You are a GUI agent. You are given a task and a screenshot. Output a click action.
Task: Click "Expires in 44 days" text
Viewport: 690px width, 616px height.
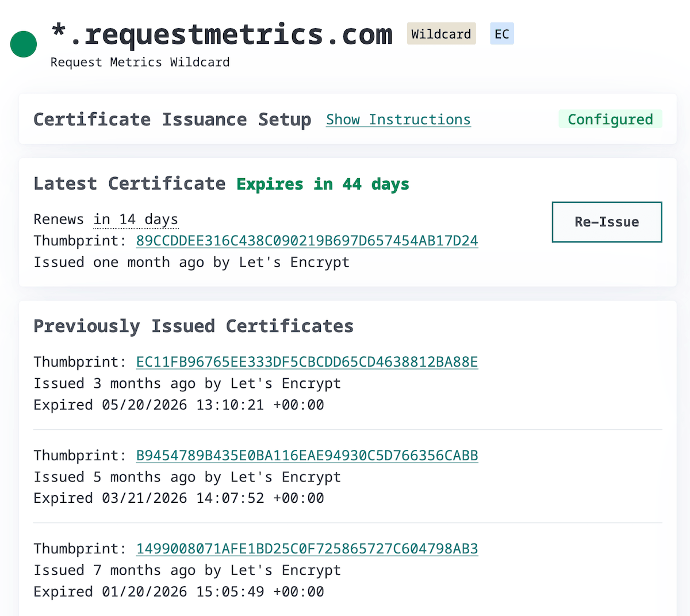pos(323,184)
